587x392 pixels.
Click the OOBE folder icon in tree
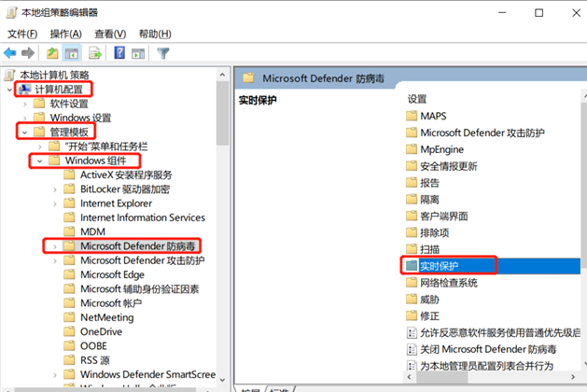click(69, 345)
